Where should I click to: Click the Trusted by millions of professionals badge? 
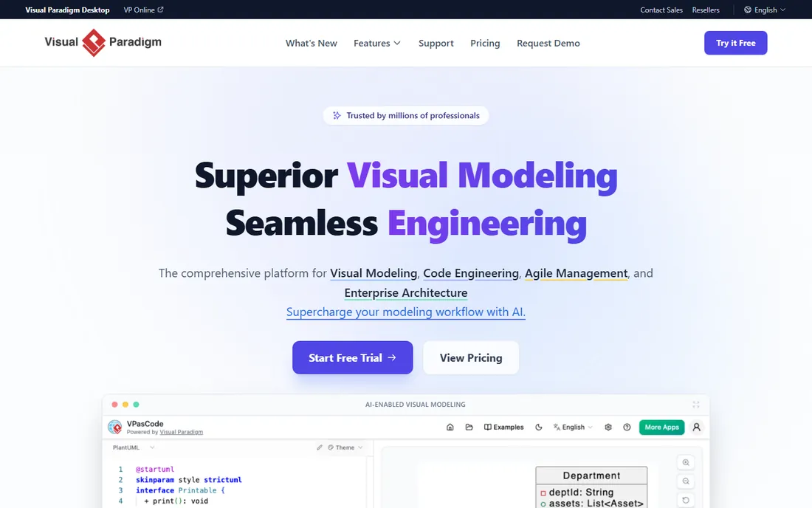(406, 115)
